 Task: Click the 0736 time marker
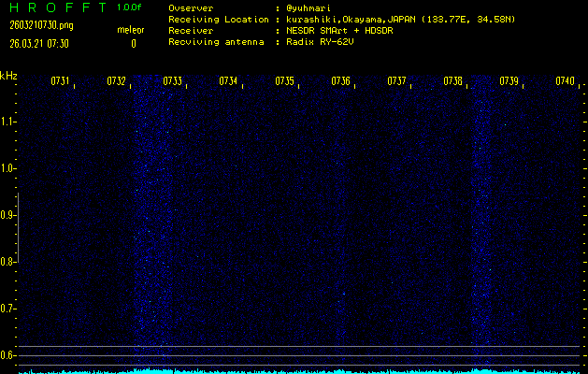coord(340,81)
